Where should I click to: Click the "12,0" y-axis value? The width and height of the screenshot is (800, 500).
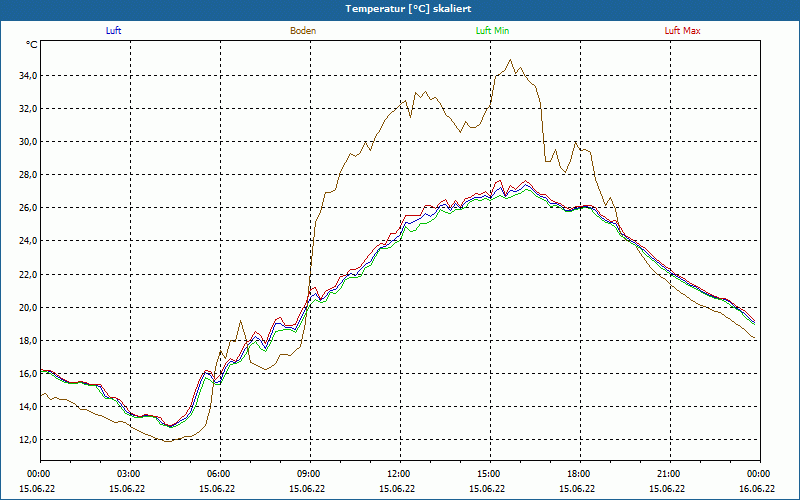pos(28,440)
